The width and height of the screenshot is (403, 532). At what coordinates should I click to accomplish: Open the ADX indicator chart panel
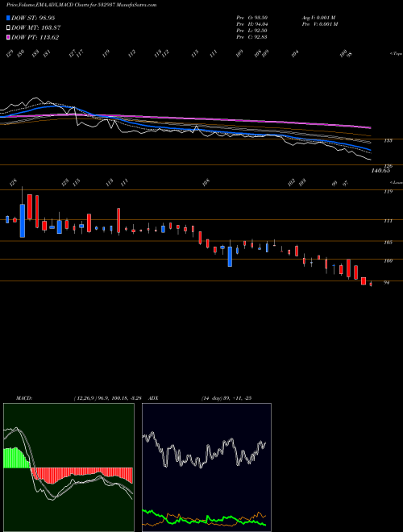[x=206, y=468]
